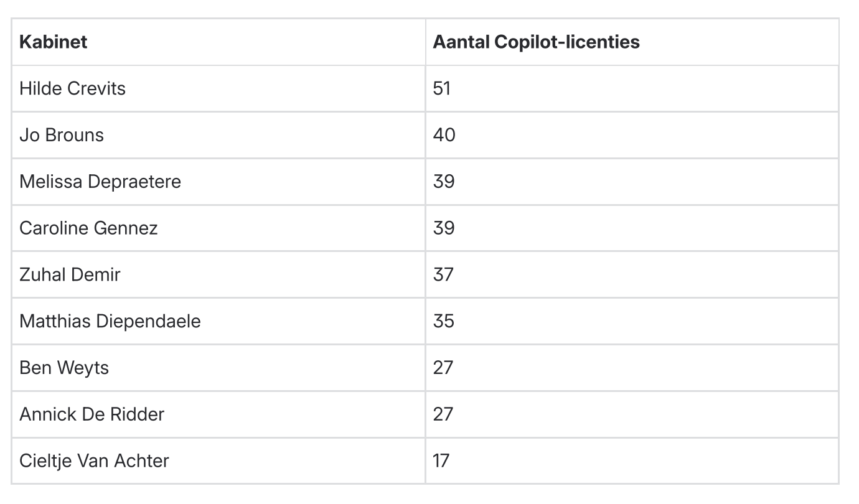859x504 pixels.
Task: Select the Matthias Diependaele cell
Action: click(218, 321)
